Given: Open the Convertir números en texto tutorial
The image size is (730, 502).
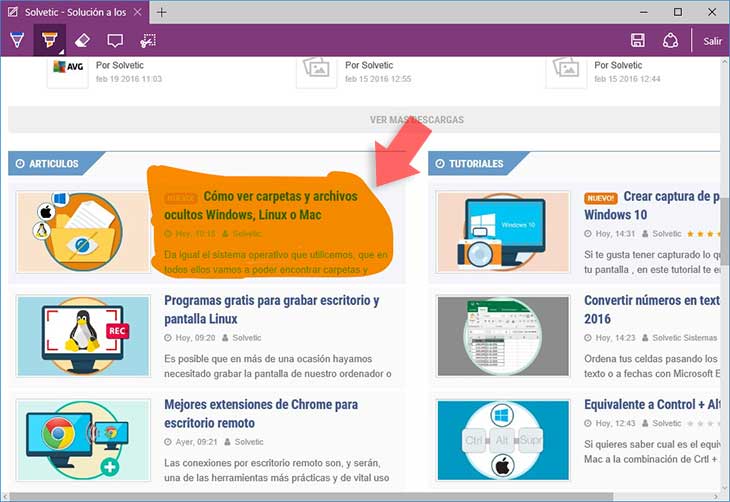Looking at the screenshot, I should tap(652, 309).
